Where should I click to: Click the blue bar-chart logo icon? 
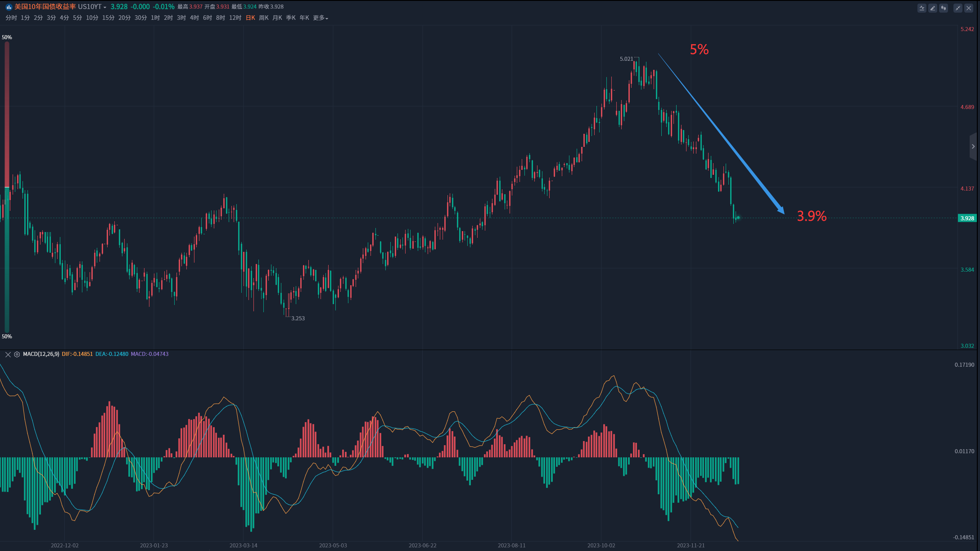click(9, 7)
